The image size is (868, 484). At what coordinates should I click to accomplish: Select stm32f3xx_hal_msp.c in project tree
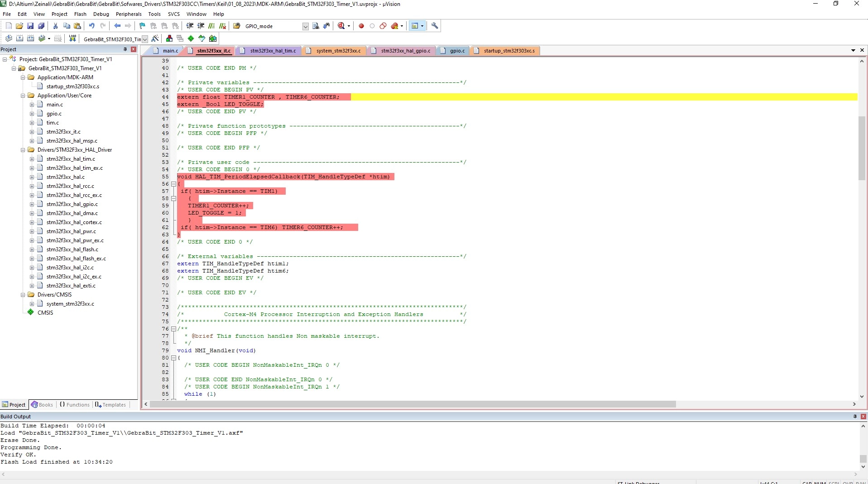click(x=72, y=141)
